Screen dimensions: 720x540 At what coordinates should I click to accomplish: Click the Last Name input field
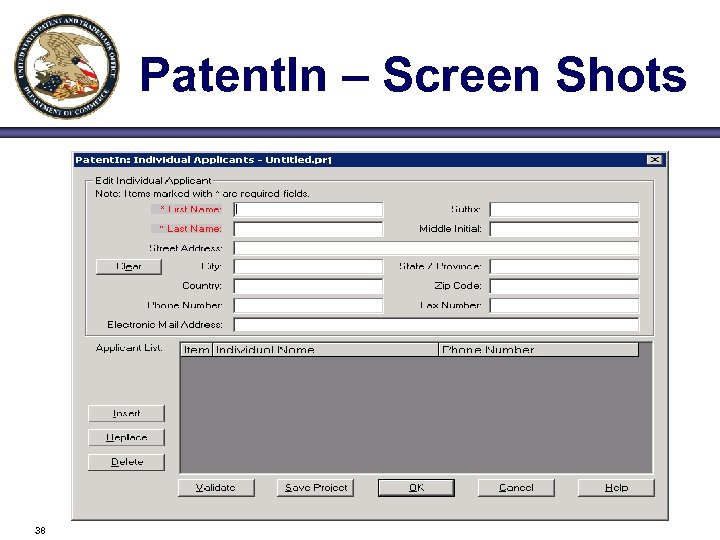(x=308, y=229)
